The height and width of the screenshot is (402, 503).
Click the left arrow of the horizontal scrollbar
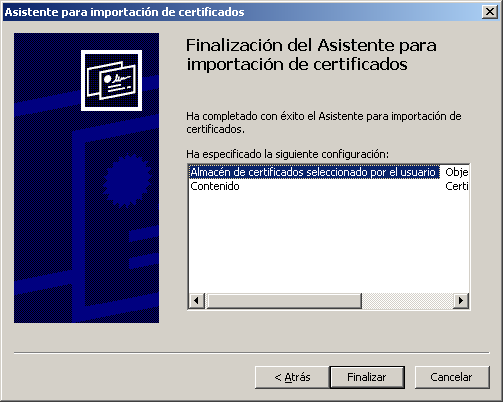tap(196, 301)
